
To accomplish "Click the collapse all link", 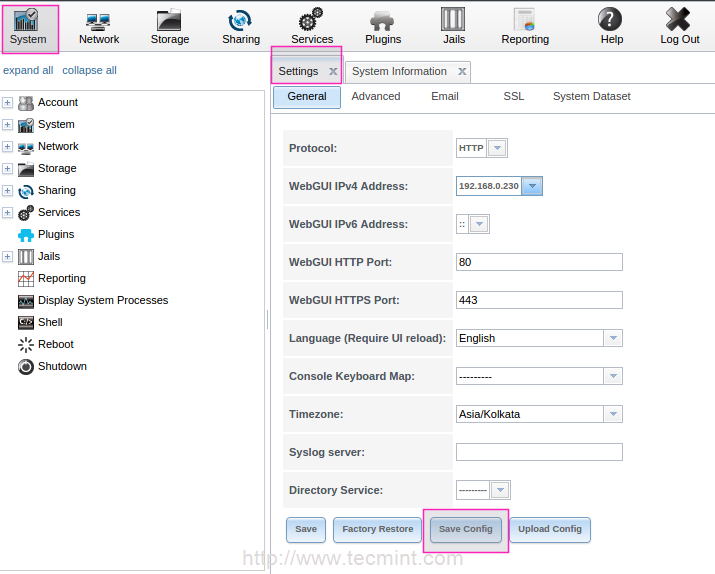I will [89, 71].
